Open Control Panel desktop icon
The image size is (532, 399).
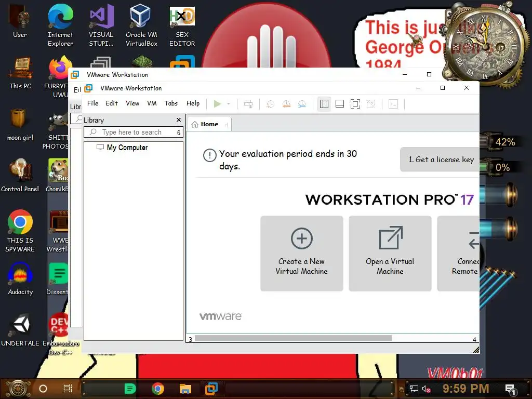click(x=20, y=175)
